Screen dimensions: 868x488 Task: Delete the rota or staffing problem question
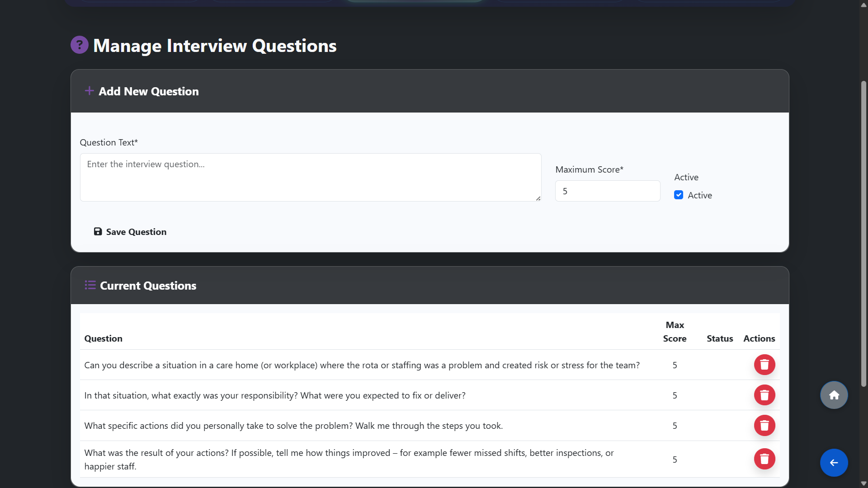[x=764, y=365]
